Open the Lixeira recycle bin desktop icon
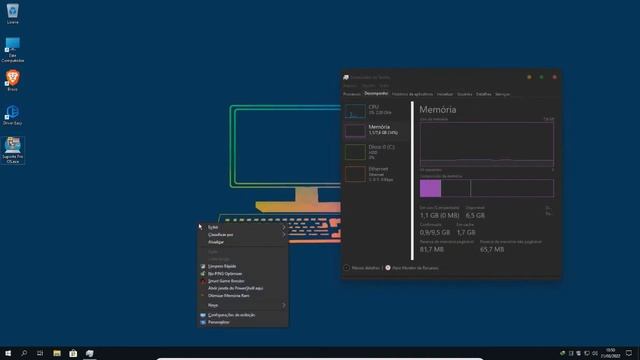 coord(13,13)
